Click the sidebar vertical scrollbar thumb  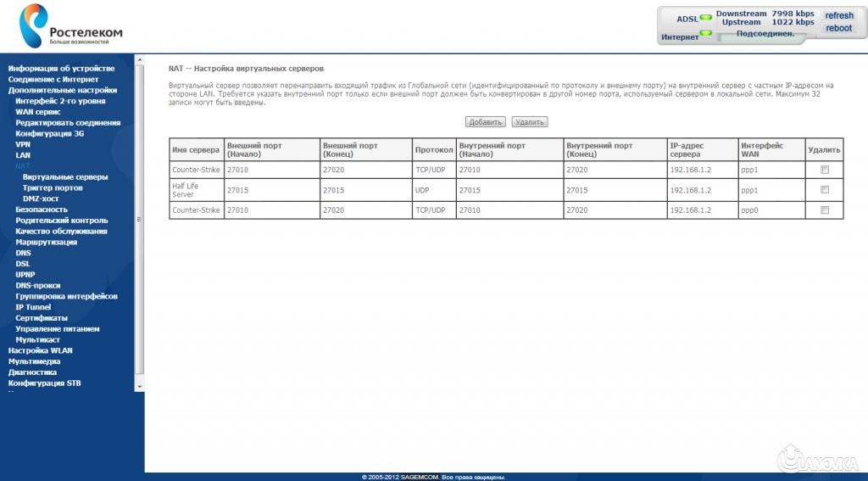pyautogui.click(x=140, y=220)
